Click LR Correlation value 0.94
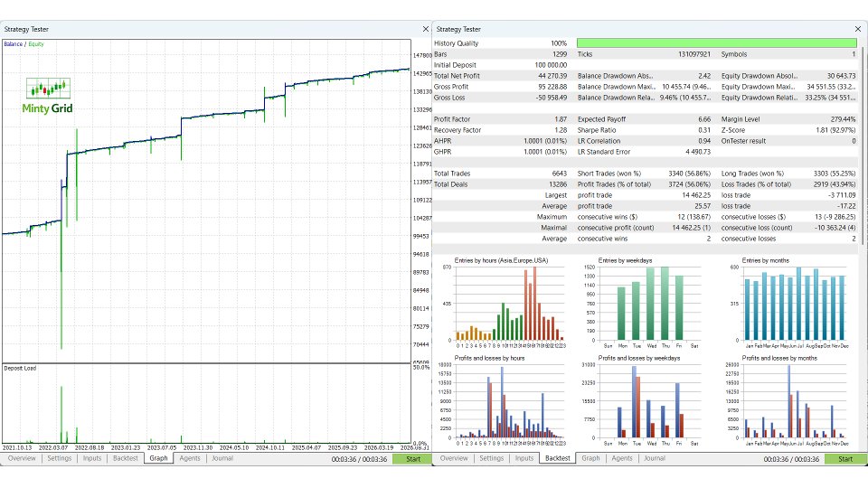The height and width of the screenshot is (488, 868). pyautogui.click(x=704, y=141)
